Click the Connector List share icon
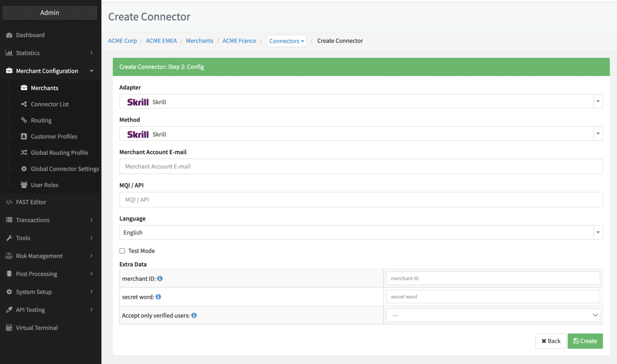The height and width of the screenshot is (364, 617). 24,104
